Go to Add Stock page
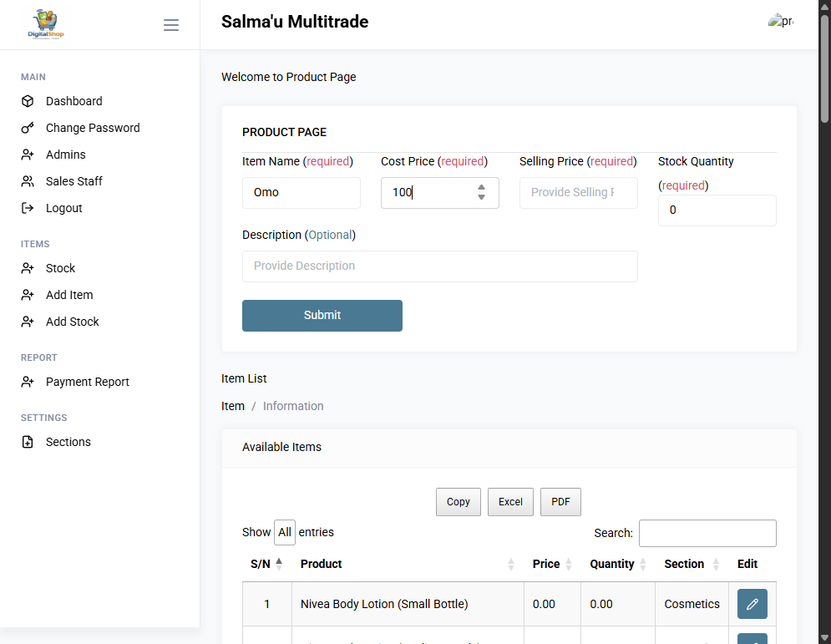Viewport: 831px width, 644px height. click(x=72, y=322)
